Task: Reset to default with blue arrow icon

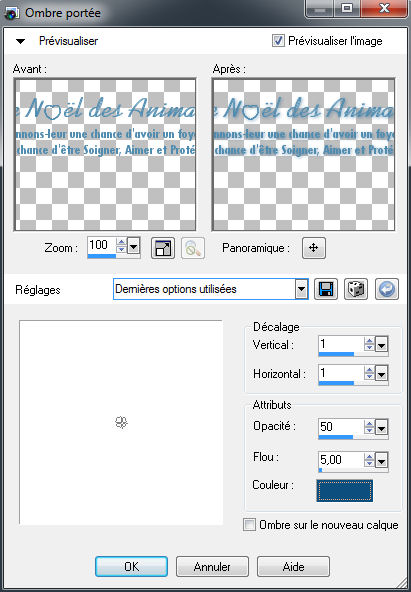Action: pos(386,289)
